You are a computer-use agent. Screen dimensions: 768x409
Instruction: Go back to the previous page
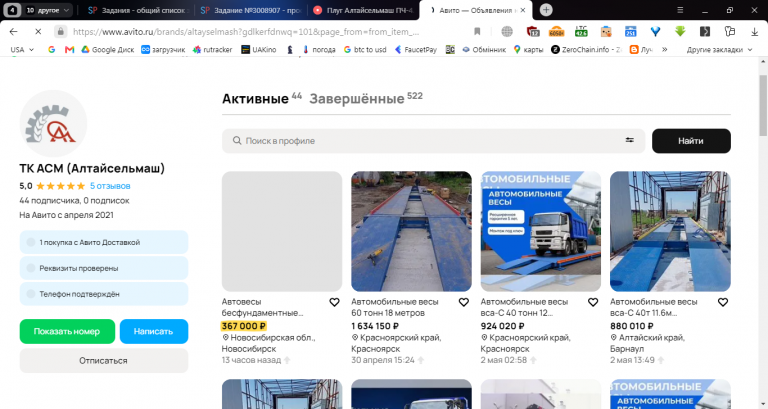click(x=14, y=32)
